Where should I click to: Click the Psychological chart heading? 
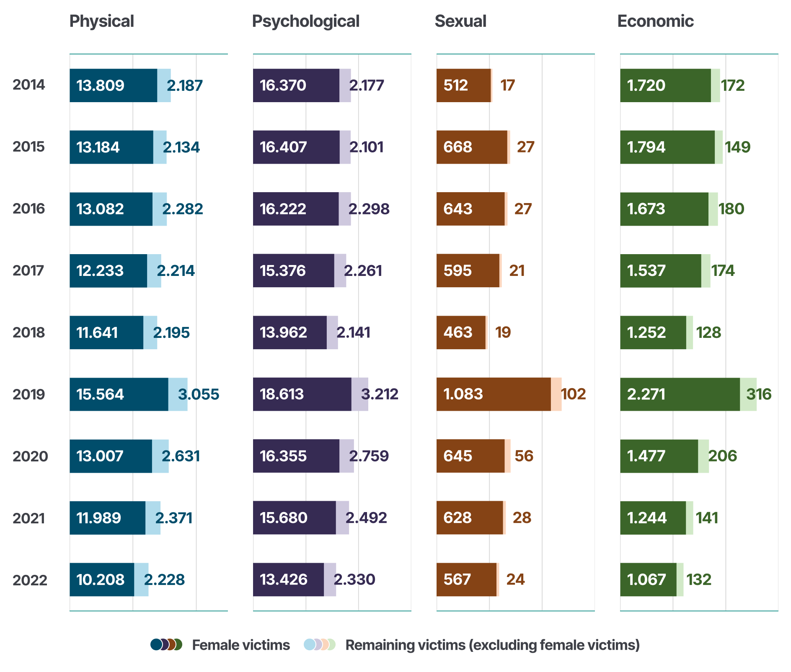pos(305,21)
